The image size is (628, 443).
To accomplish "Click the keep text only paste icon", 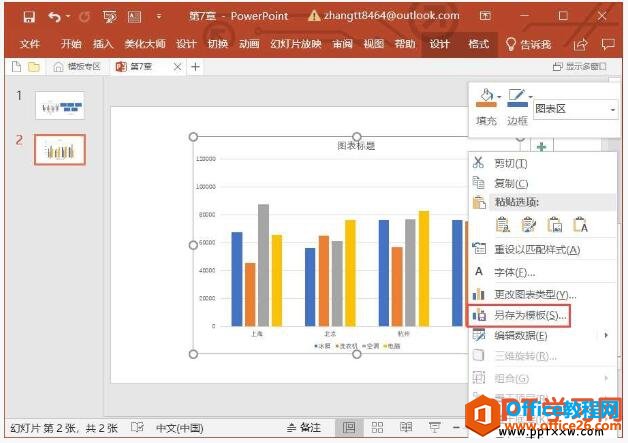I will click(580, 225).
